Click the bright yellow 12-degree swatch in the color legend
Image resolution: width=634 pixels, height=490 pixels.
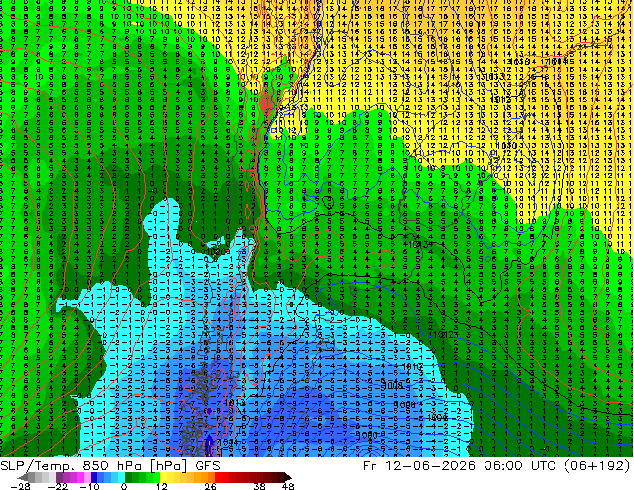pyautogui.click(x=163, y=477)
